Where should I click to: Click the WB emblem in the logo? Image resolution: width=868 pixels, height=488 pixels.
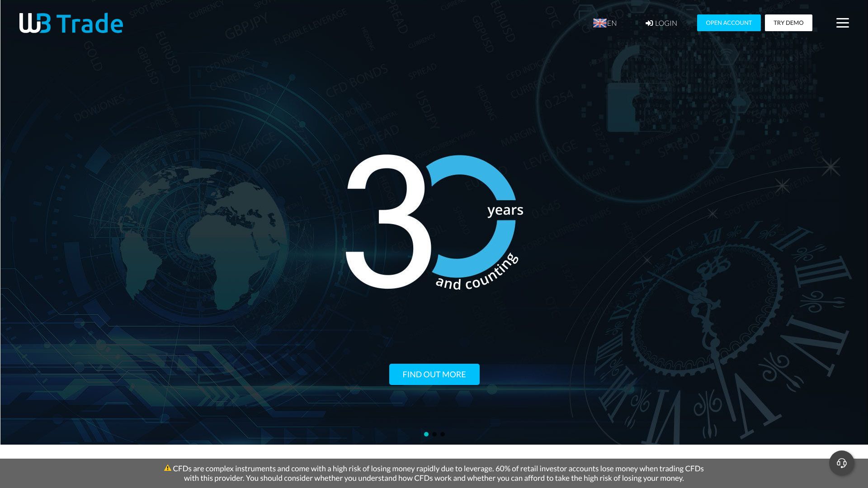click(x=35, y=23)
